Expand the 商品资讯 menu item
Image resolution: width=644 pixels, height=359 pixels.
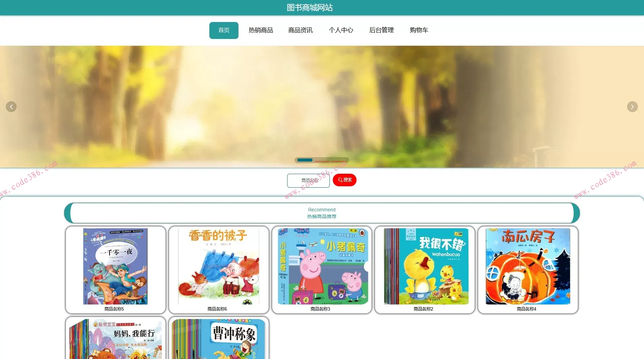pyautogui.click(x=300, y=30)
